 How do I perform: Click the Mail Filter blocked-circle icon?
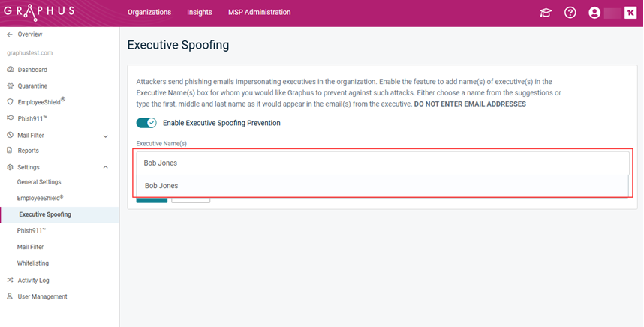coord(11,135)
